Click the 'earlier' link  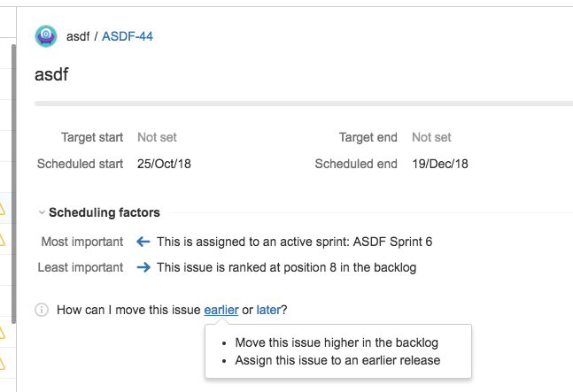(x=221, y=310)
